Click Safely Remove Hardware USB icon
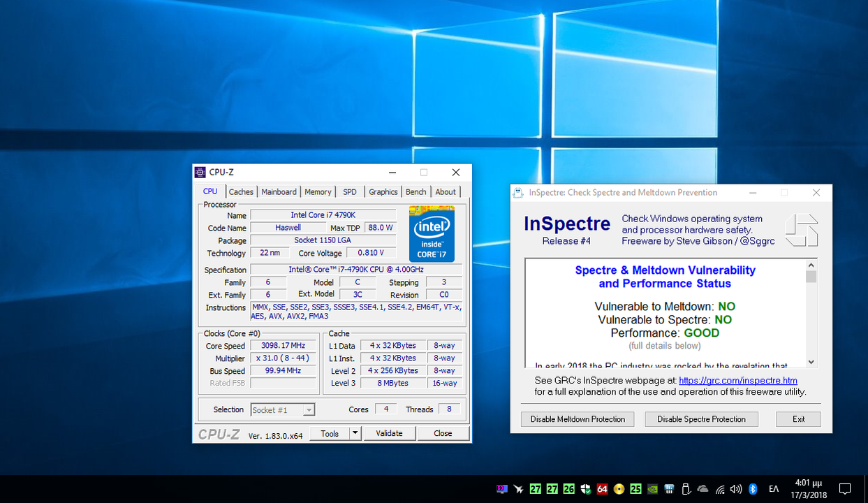 (x=686, y=489)
